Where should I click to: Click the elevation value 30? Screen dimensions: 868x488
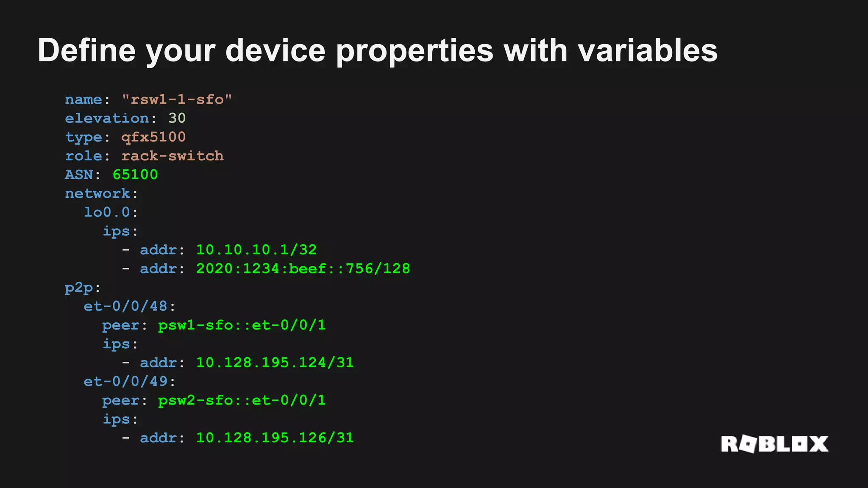(177, 118)
